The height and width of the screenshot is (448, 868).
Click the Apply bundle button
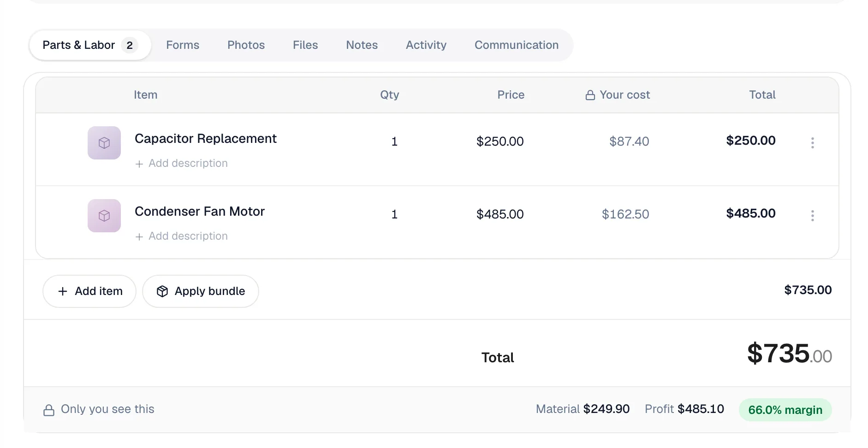[201, 291]
